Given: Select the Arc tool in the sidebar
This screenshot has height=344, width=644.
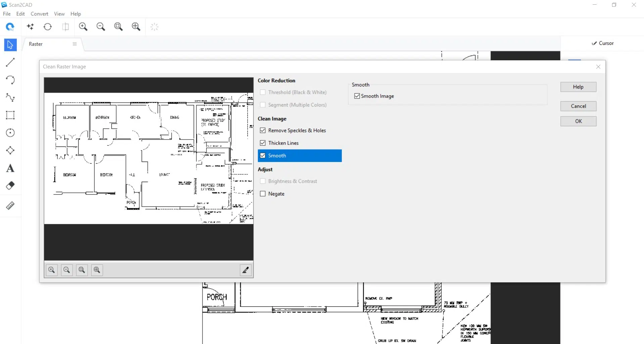Looking at the screenshot, I should pyautogui.click(x=10, y=80).
